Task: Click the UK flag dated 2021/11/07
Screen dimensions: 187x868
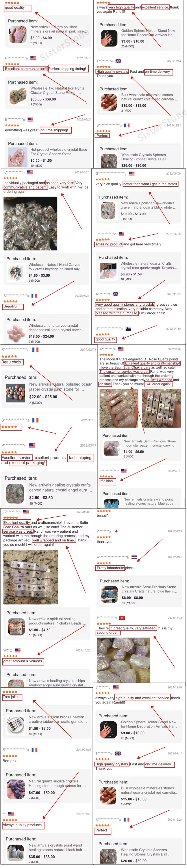Action: pos(115,294)
